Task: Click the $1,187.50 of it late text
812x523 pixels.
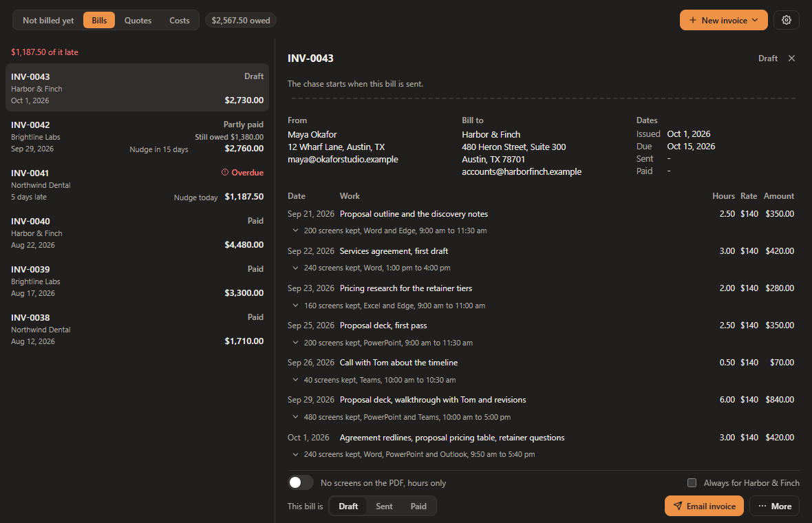Action: [x=45, y=52]
